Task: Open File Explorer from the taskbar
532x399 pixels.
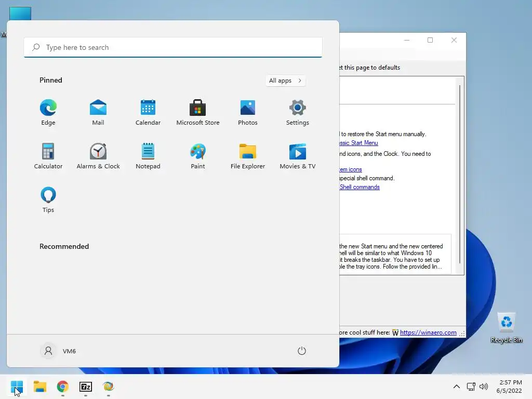Action: [39, 387]
